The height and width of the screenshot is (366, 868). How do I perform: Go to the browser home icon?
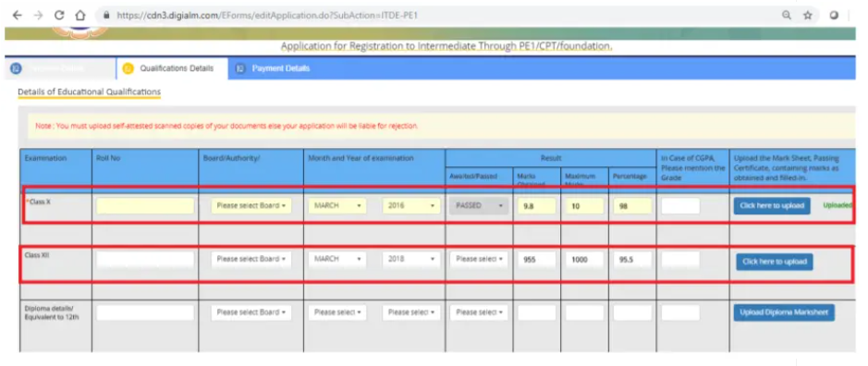80,16
